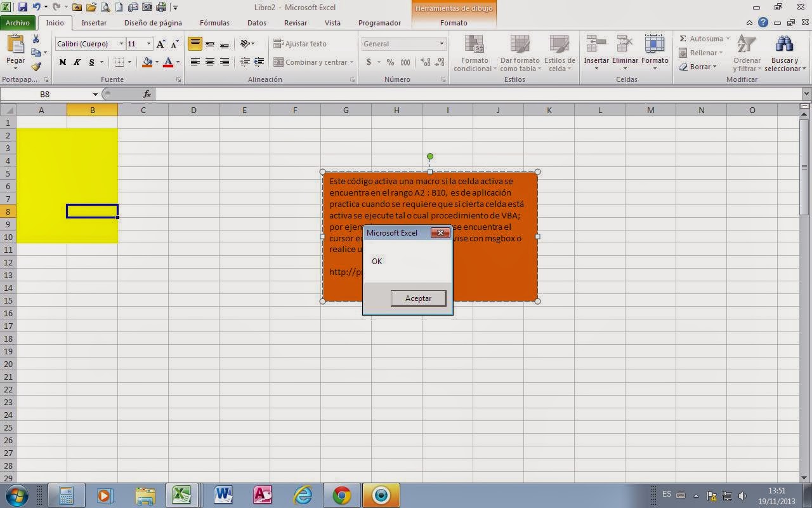Decrease the indent
The width and height of the screenshot is (812, 508).
point(245,62)
